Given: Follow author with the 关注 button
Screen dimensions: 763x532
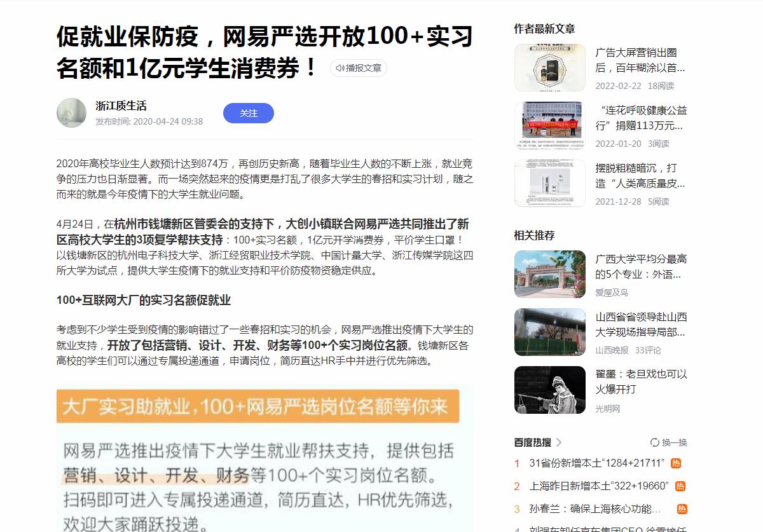Looking at the screenshot, I should [x=249, y=113].
